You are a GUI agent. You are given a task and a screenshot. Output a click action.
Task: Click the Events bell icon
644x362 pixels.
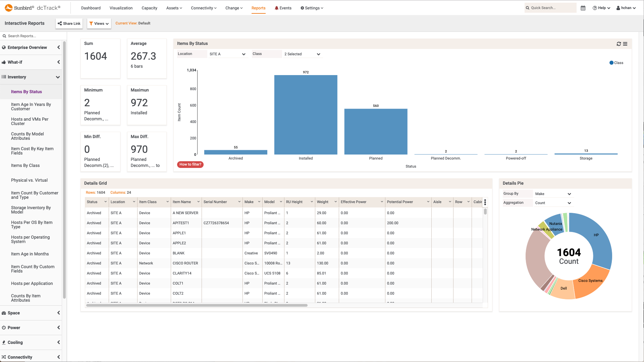tap(277, 8)
